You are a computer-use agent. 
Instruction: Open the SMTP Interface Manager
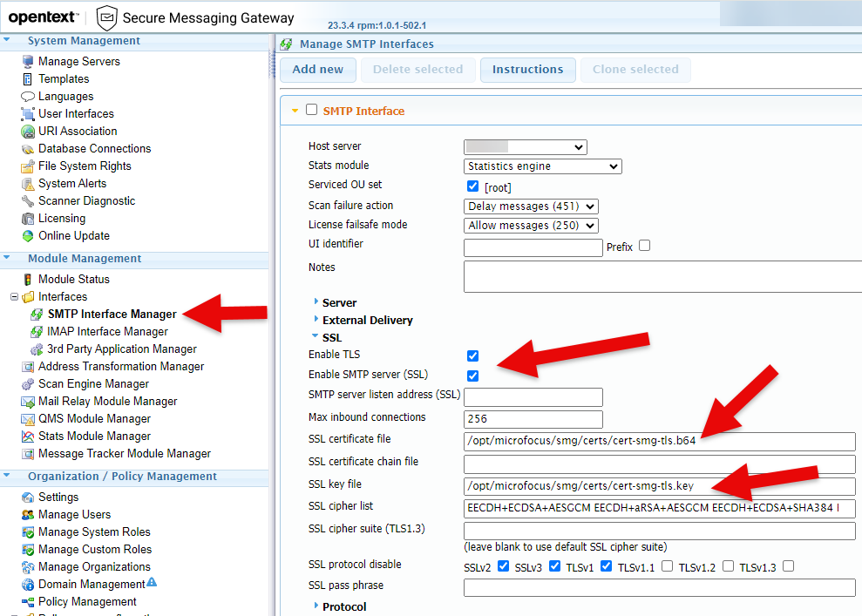tap(112, 314)
